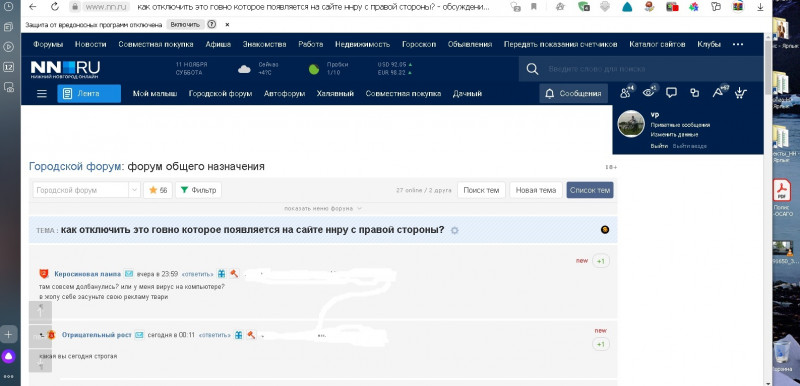Go back with the browser back arrow

click(32, 7)
